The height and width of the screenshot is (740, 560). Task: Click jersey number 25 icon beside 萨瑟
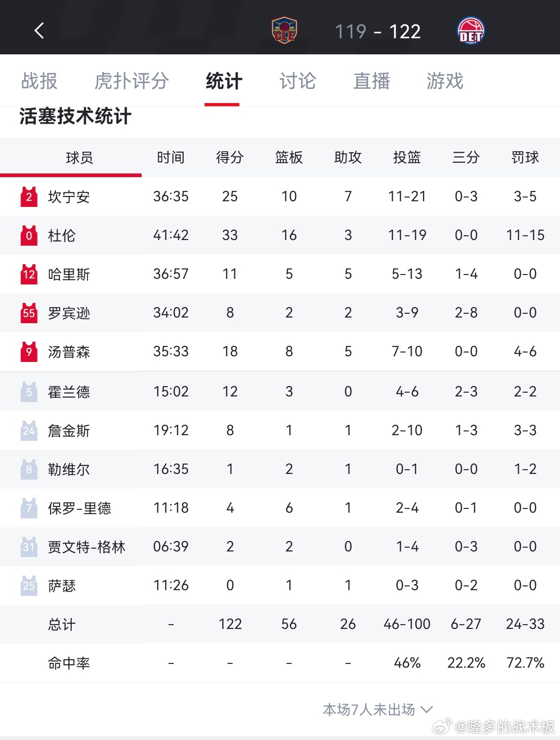[29, 585]
